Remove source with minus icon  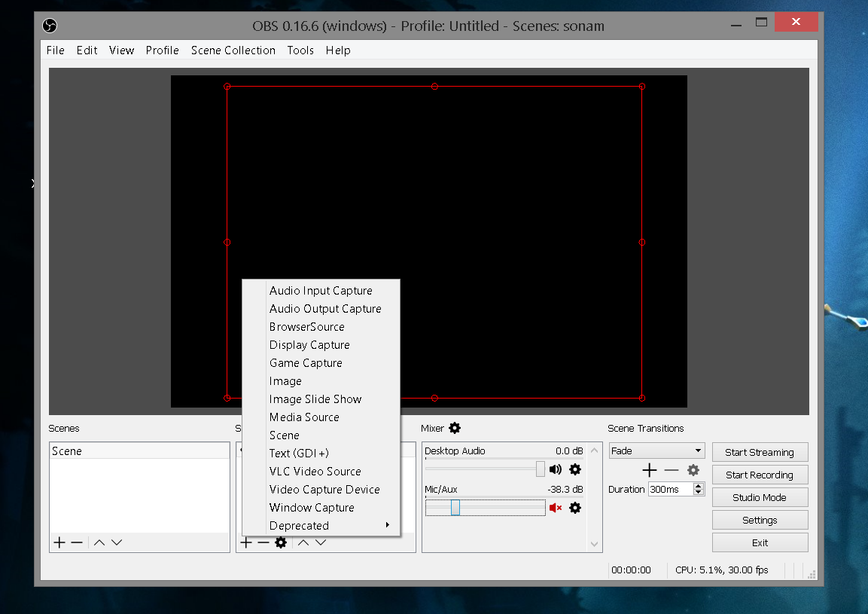click(x=263, y=542)
